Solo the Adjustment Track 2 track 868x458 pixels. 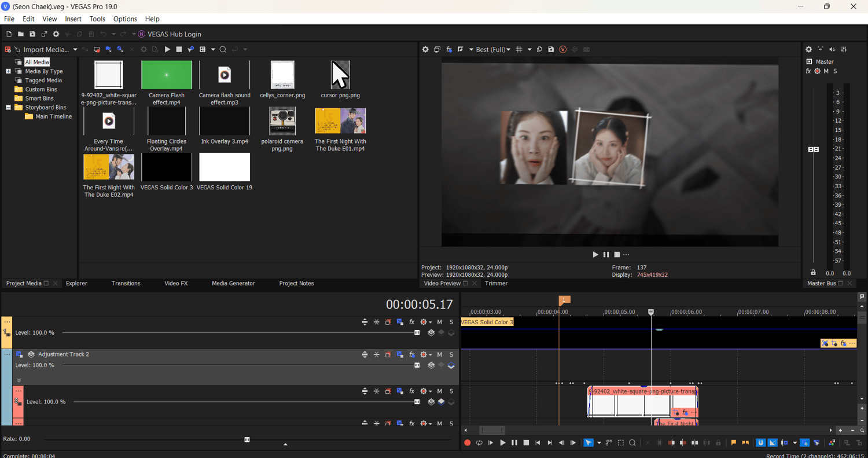(451, 354)
